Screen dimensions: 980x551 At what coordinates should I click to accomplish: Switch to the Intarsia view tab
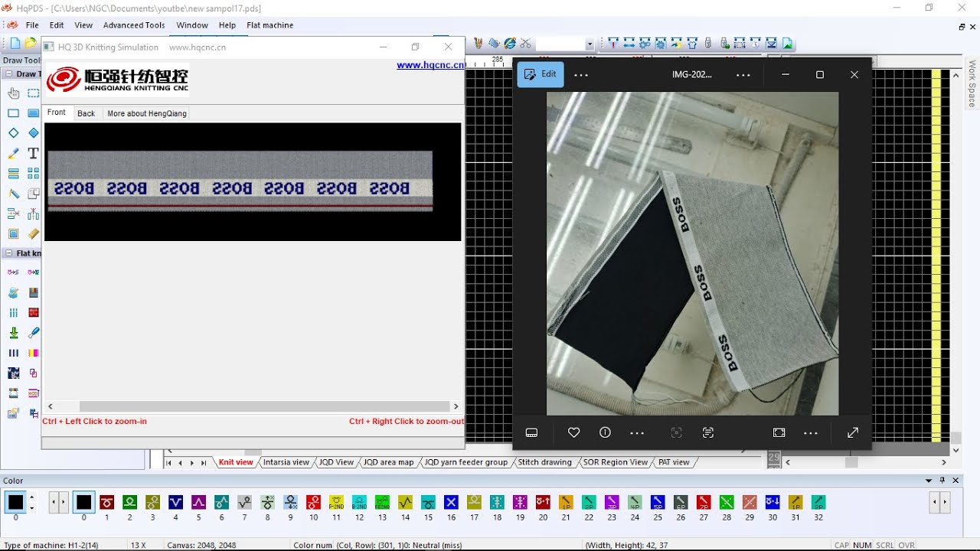click(x=286, y=462)
